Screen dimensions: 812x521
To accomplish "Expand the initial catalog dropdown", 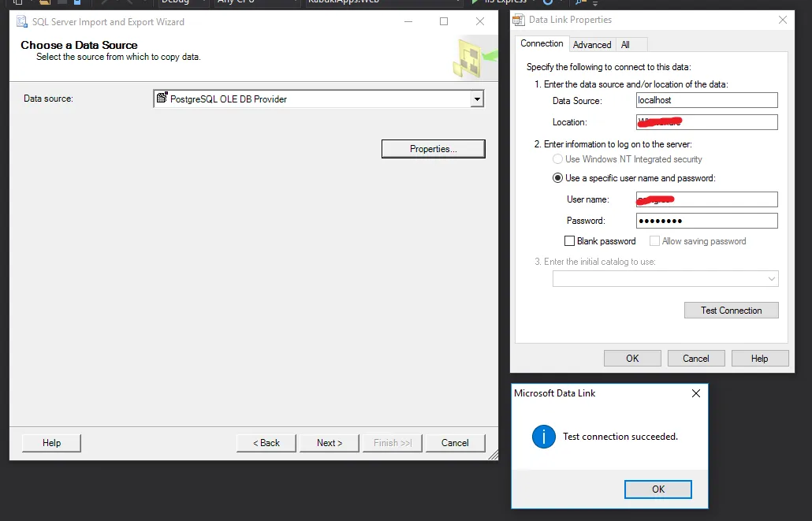I will (x=772, y=278).
